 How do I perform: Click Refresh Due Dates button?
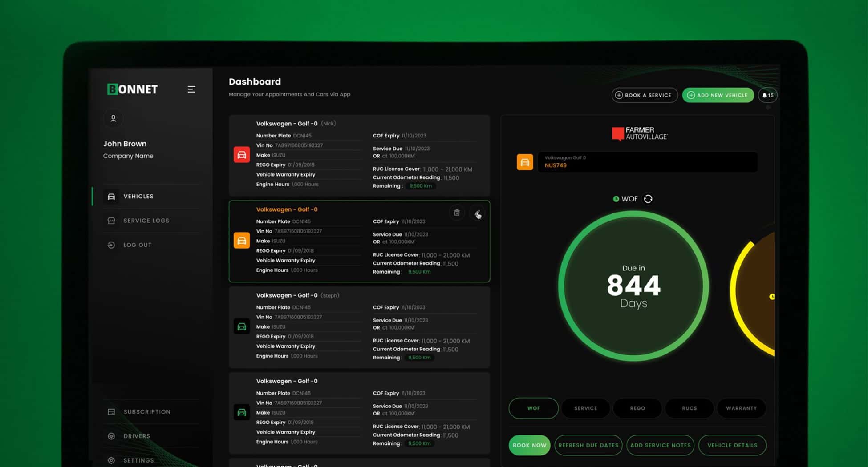[x=588, y=445]
